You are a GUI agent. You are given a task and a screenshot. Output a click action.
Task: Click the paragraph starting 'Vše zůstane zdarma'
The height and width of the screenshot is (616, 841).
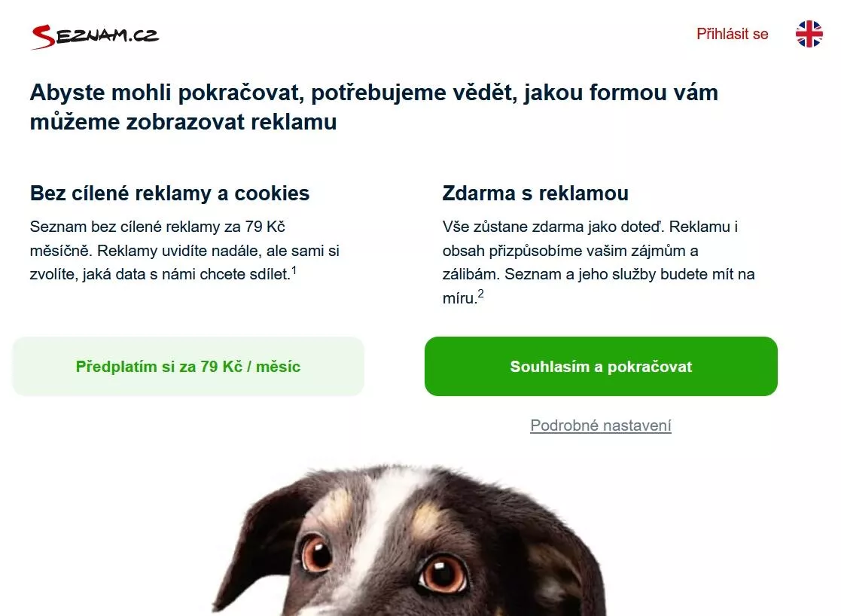[x=599, y=262]
